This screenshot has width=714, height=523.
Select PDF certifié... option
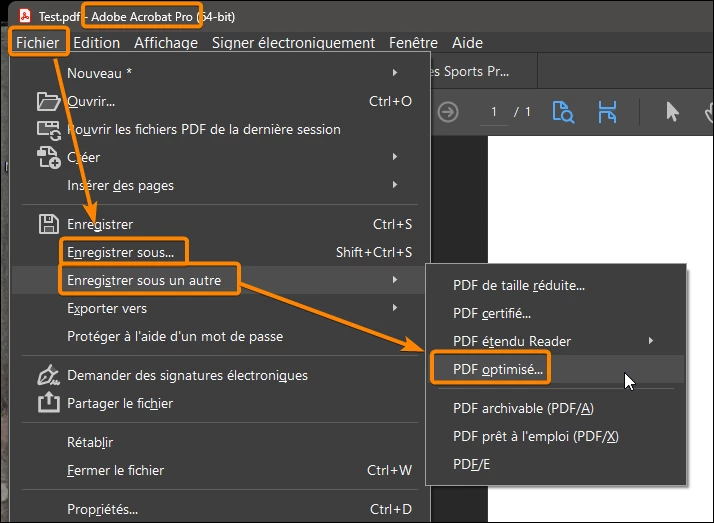point(556,314)
